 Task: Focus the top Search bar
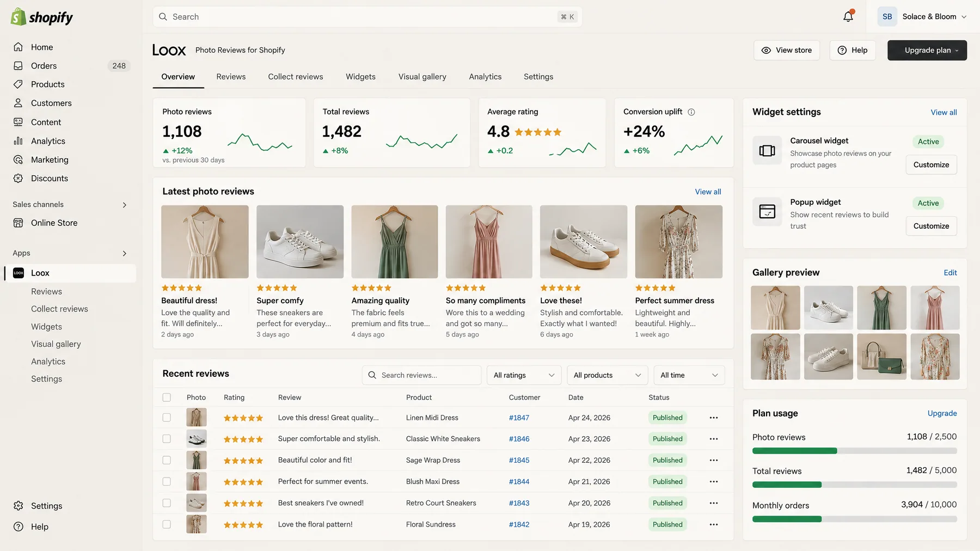(367, 17)
